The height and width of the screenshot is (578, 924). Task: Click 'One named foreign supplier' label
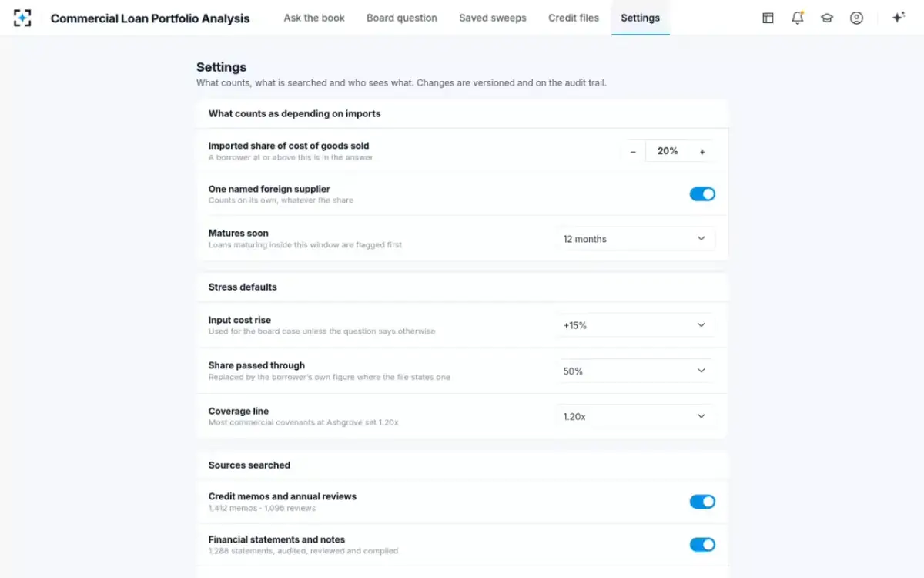[269, 189]
